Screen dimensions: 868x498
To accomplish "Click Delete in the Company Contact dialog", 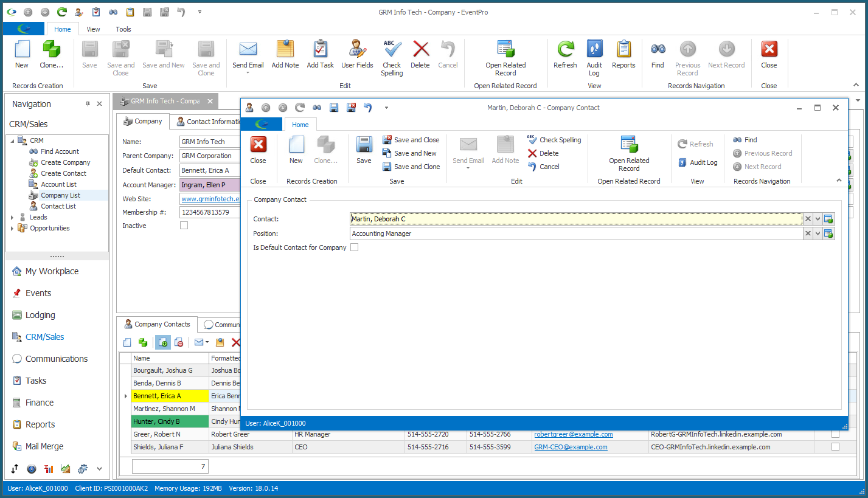I will click(543, 153).
